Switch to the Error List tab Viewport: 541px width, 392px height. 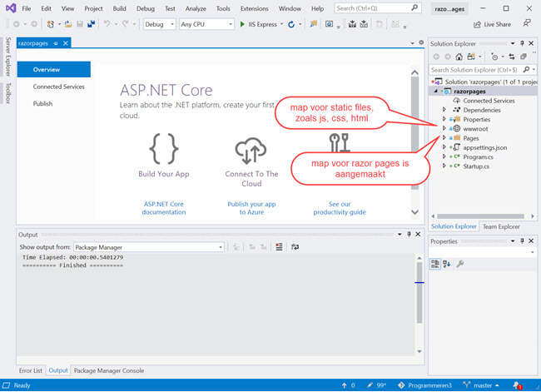tap(30, 370)
